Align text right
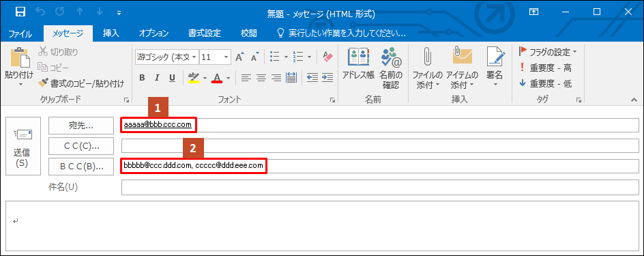Viewport: 644px width, 256px height. click(276, 78)
